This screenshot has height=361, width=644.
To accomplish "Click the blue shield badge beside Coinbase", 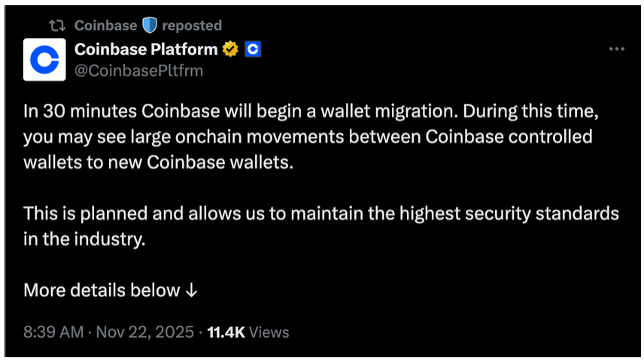I will (x=149, y=26).
